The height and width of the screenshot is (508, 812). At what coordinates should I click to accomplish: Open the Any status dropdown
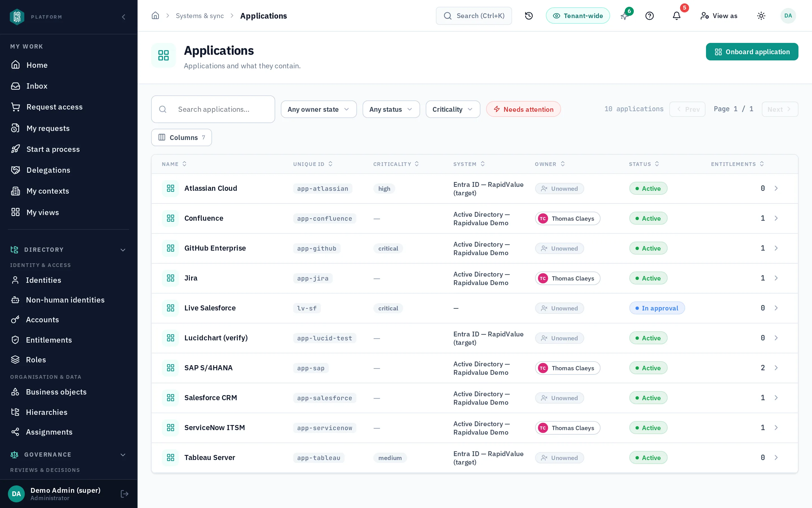click(391, 109)
